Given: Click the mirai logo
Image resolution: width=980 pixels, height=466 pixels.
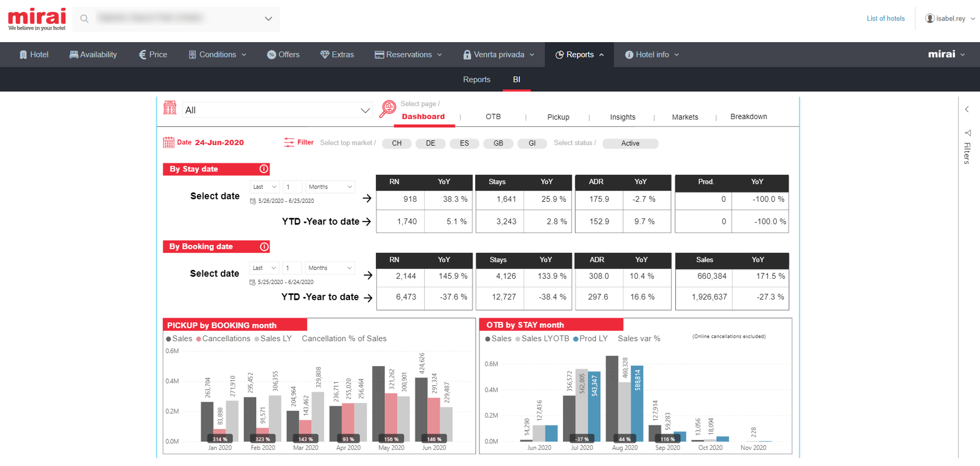Looking at the screenshot, I should click(37, 19).
